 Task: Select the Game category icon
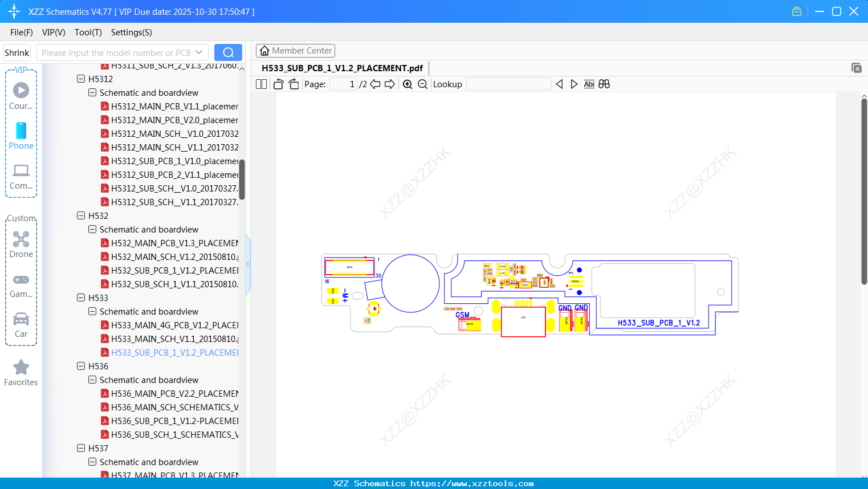[x=21, y=279]
